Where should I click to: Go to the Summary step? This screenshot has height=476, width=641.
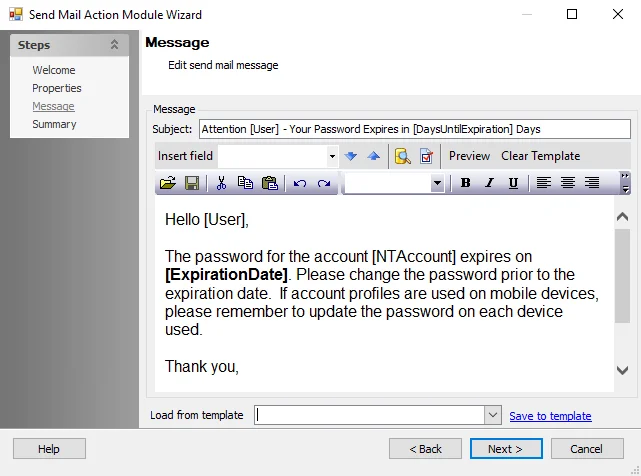54,124
